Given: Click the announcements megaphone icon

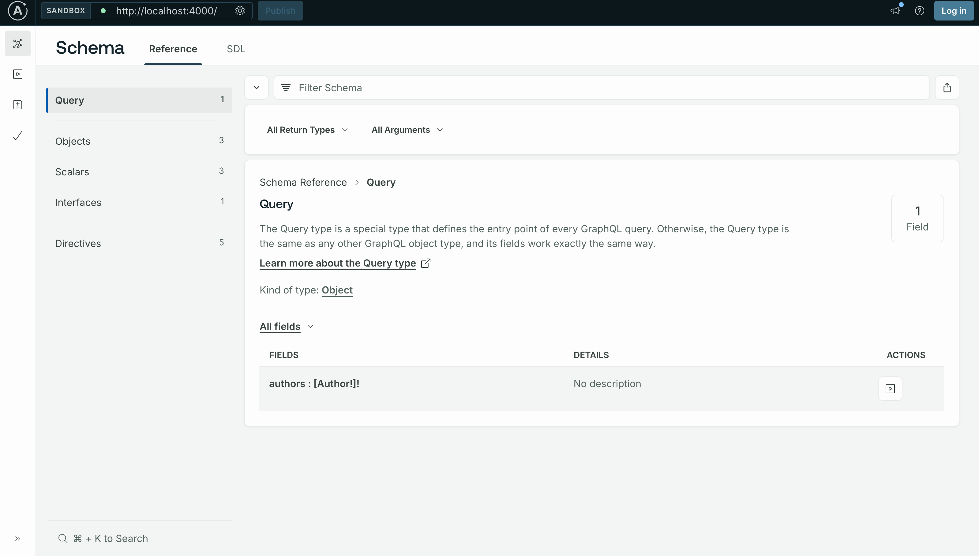Looking at the screenshot, I should pyautogui.click(x=895, y=11).
